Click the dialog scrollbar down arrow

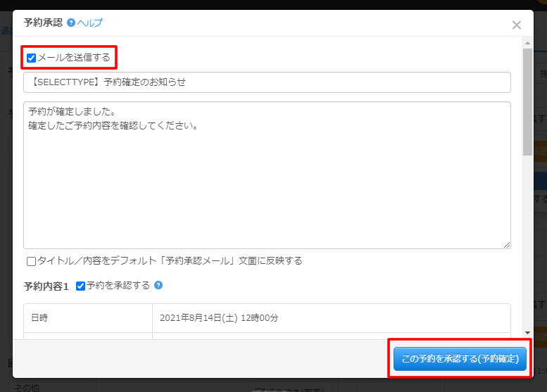click(527, 332)
